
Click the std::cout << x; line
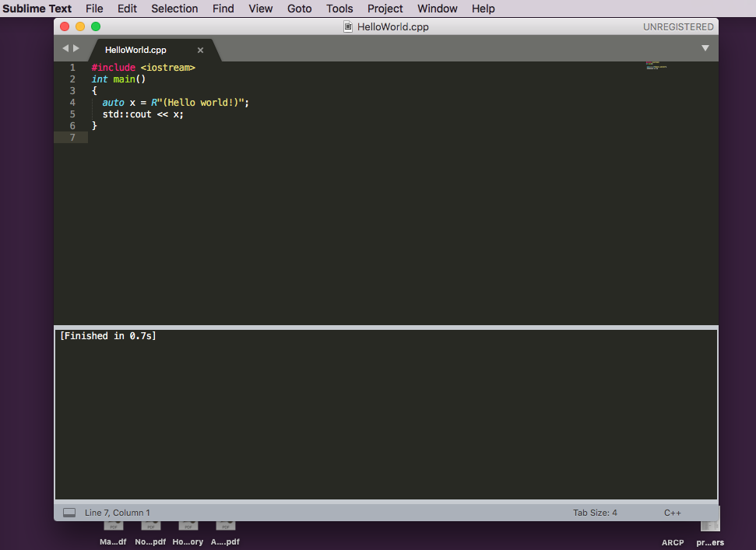click(142, 114)
